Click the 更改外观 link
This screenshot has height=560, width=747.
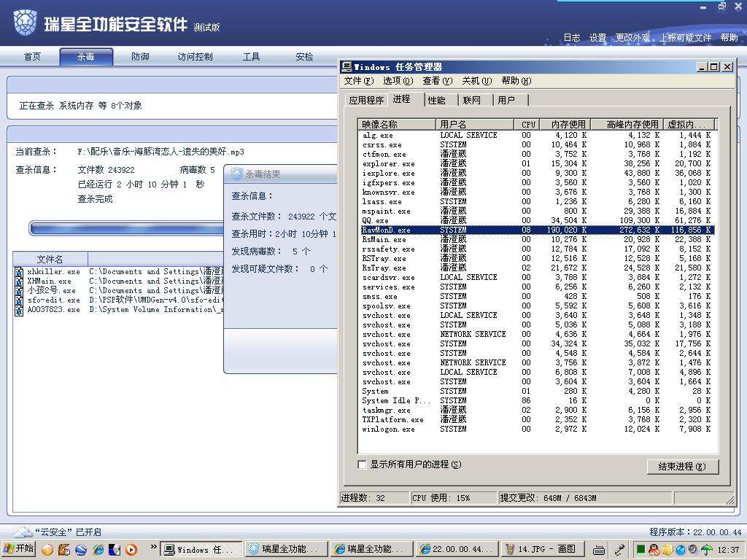(632, 38)
